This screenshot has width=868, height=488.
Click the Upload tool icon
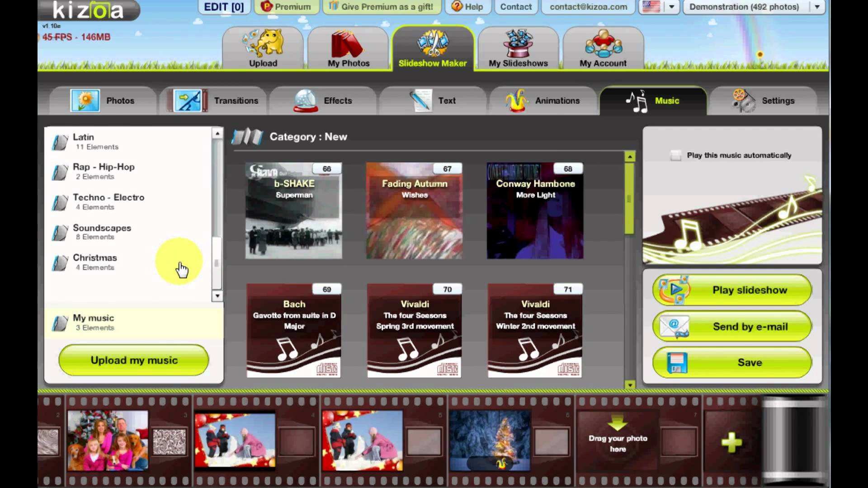pyautogui.click(x=263, y=47)
